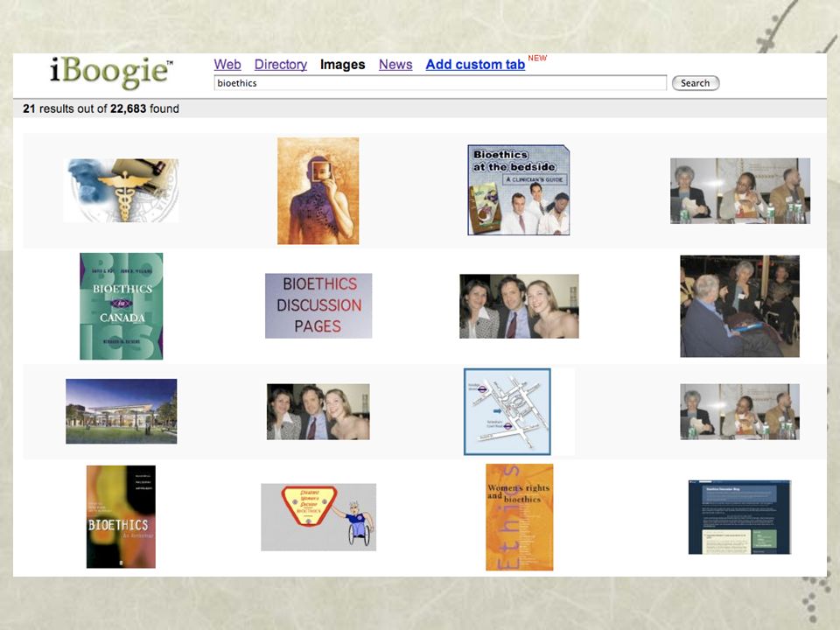Open the Directory tab
Image resolution: width=840 pixels, height=630 pixels.
click(x=280, y=65)
